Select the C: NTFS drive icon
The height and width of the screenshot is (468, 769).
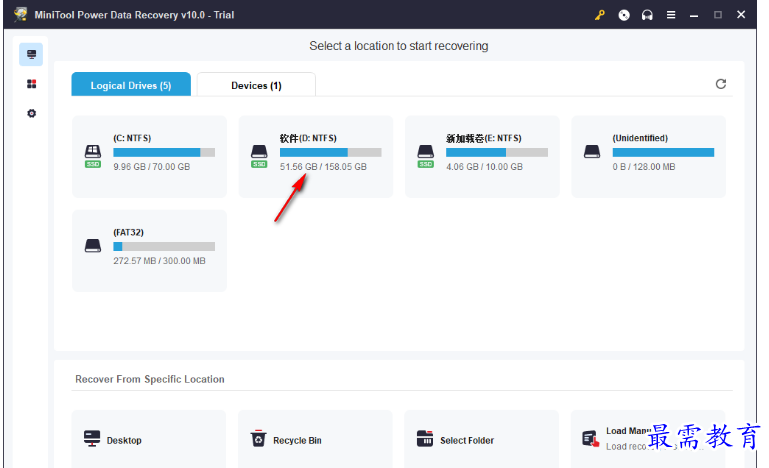[x=93, y=156]
